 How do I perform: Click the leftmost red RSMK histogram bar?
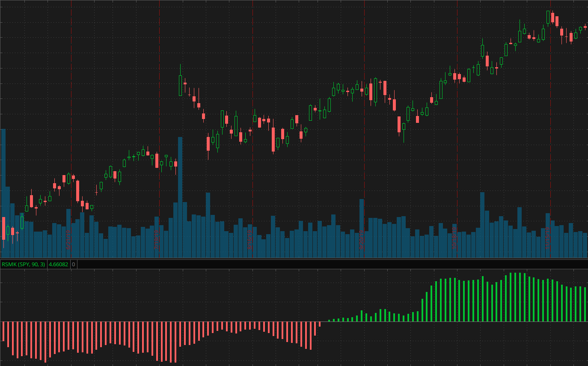coord(3,331)
